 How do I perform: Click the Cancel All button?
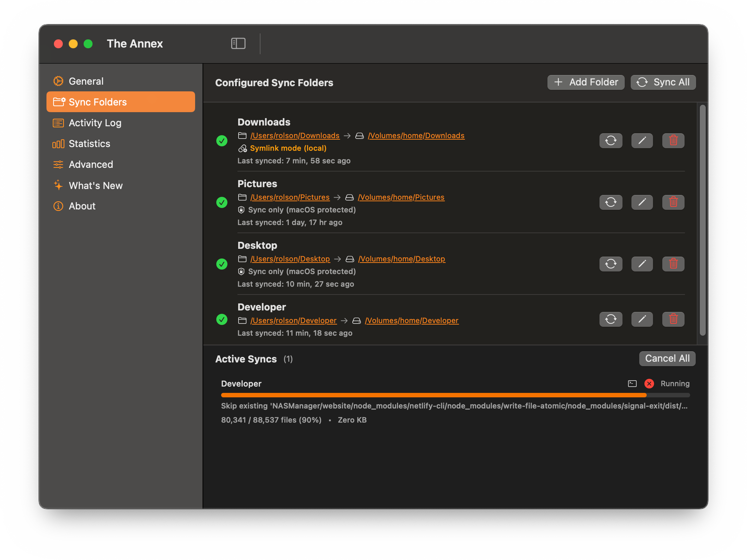click(x=667, y=358)
